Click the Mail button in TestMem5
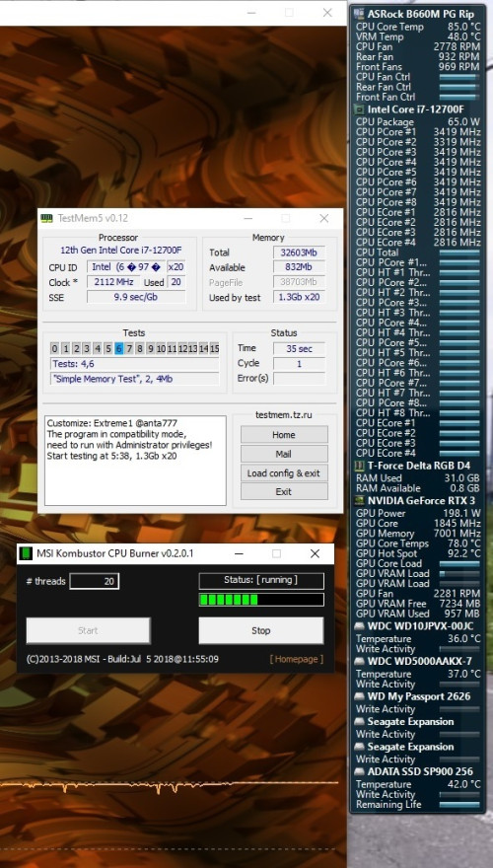493x868 pixels. [284, 454]
